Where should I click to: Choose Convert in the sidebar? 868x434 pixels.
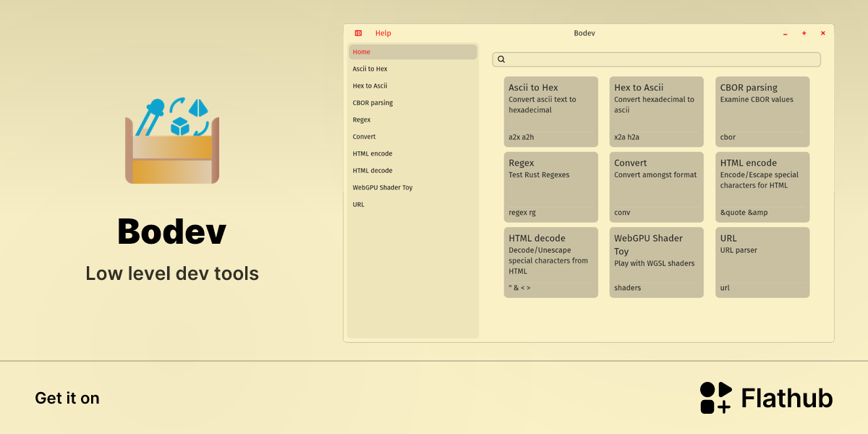413,137
